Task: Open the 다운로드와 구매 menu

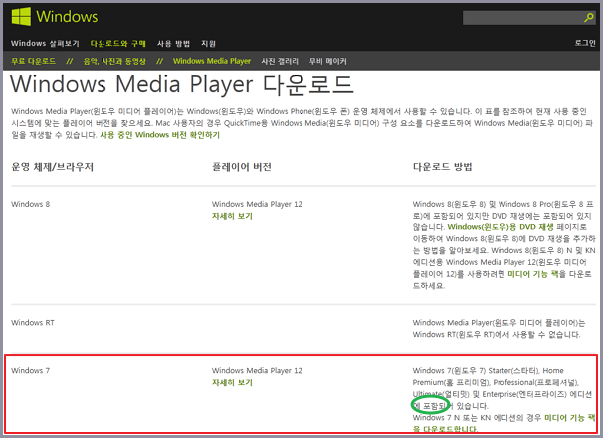Action: point(118,43)
